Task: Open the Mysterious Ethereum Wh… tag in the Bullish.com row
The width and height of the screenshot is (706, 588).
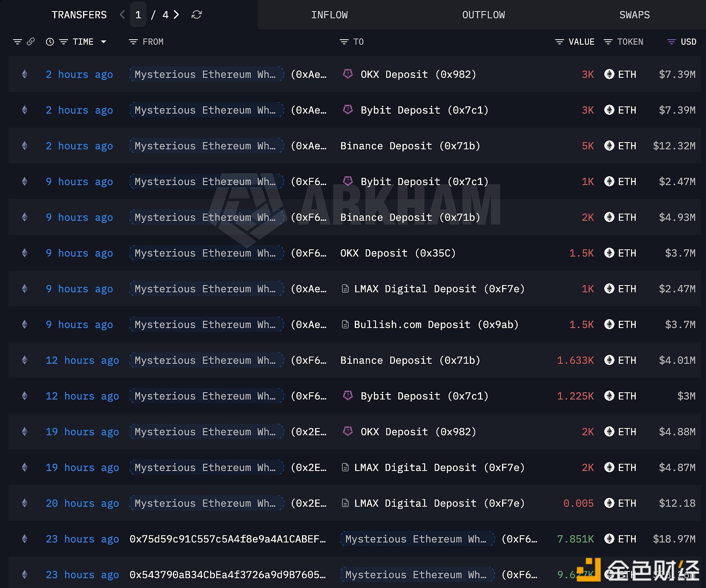Action: (x=207, y=325)
